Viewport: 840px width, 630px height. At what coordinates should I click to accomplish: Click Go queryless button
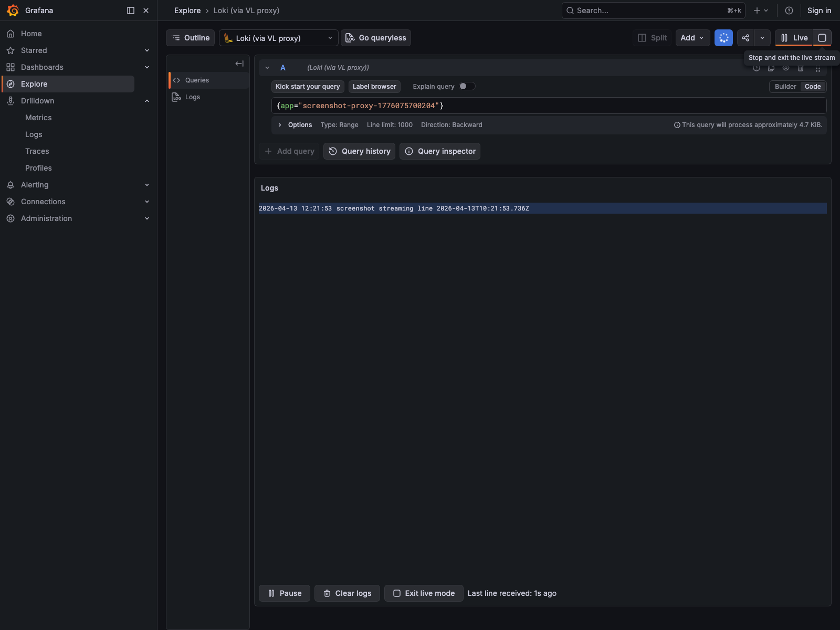376,38
